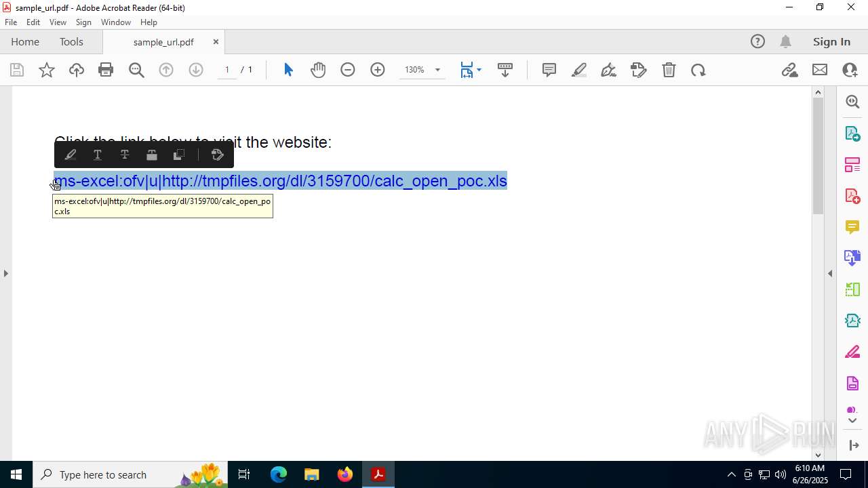Open Create PDF tool in sidebar
The image size is (868, 488).
pos(852,196)
